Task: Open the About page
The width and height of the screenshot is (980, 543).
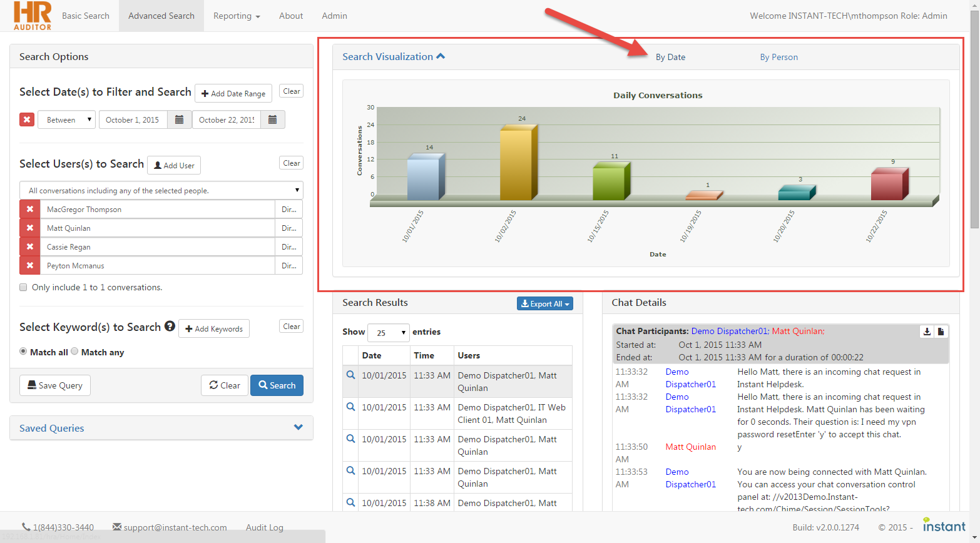Action: point(291,16)
